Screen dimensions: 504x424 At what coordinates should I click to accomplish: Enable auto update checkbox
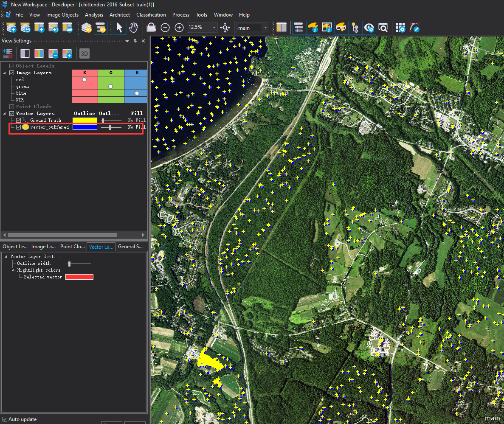pos(5,419)
